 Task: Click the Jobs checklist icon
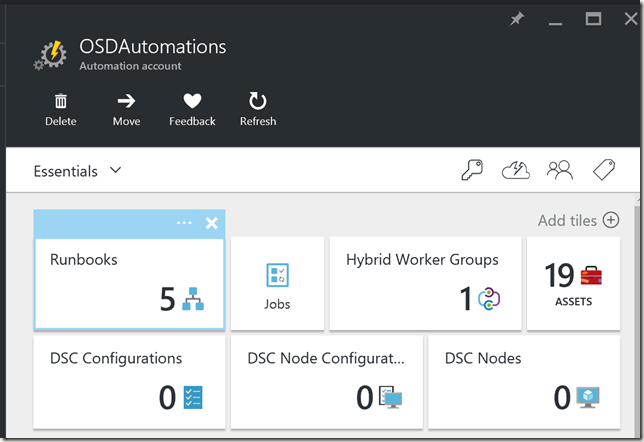click(277, 275)
